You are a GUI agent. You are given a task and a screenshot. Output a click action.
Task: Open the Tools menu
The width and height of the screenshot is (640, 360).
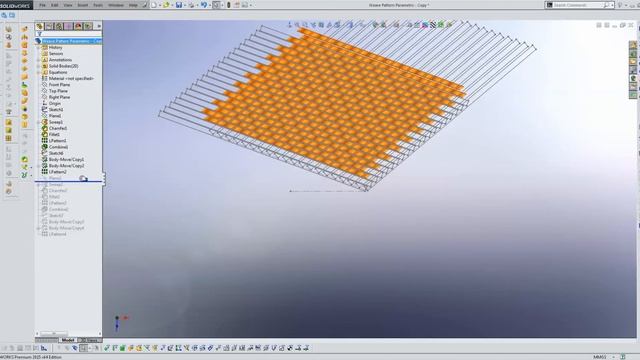(98, 5)
